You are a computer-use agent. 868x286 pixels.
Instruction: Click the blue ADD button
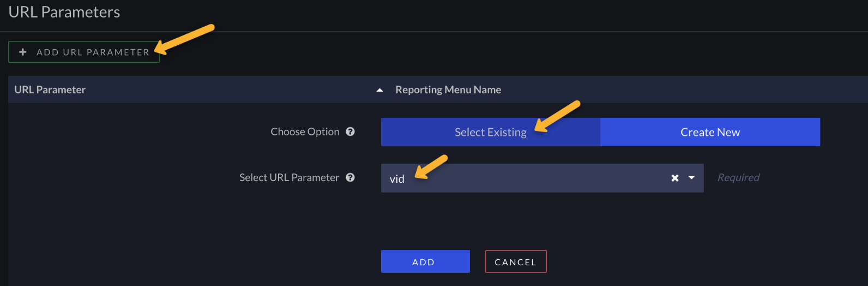pyautogui.click(x=425, y=261)
